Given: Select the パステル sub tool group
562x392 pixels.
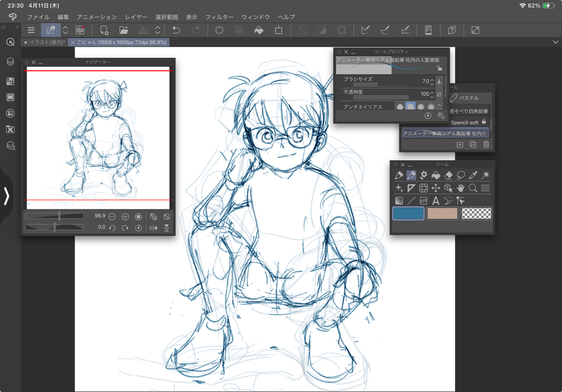Looking at the screenshot, I should (470, 98).
